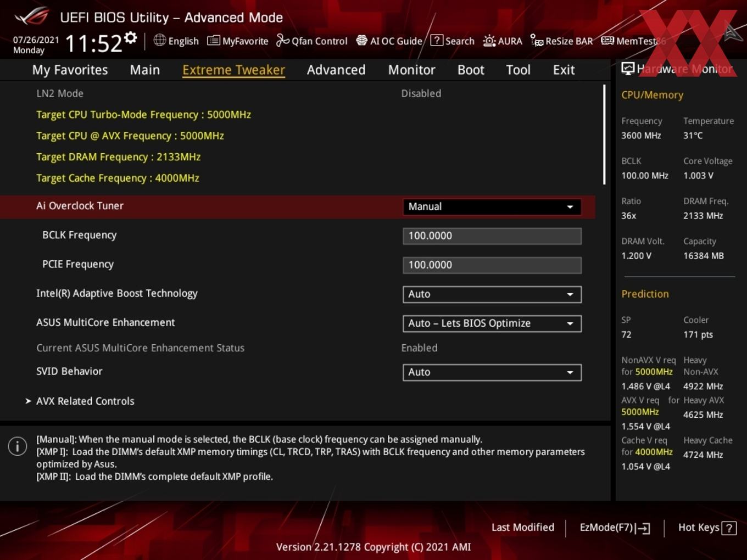The height and width of the screenshot is (560, 747).
Task: Click the globe language icon
Action: point(159,40)
